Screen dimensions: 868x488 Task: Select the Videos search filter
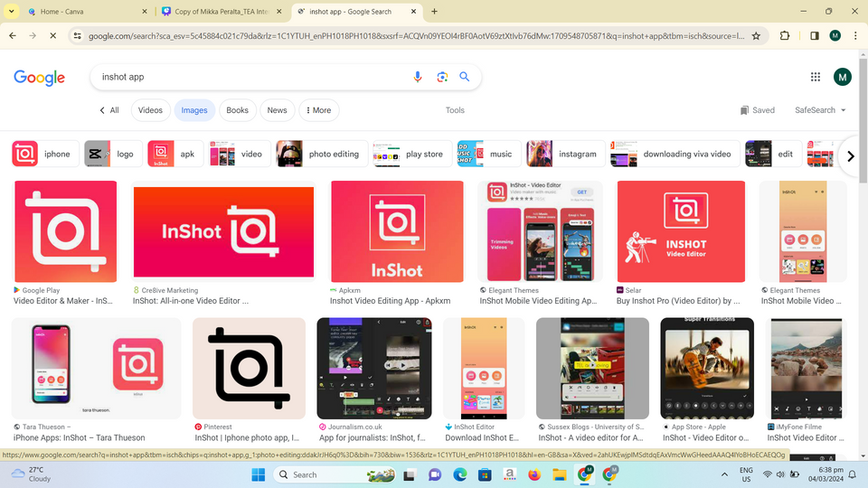pyautogui.click(x=150, y=110)
